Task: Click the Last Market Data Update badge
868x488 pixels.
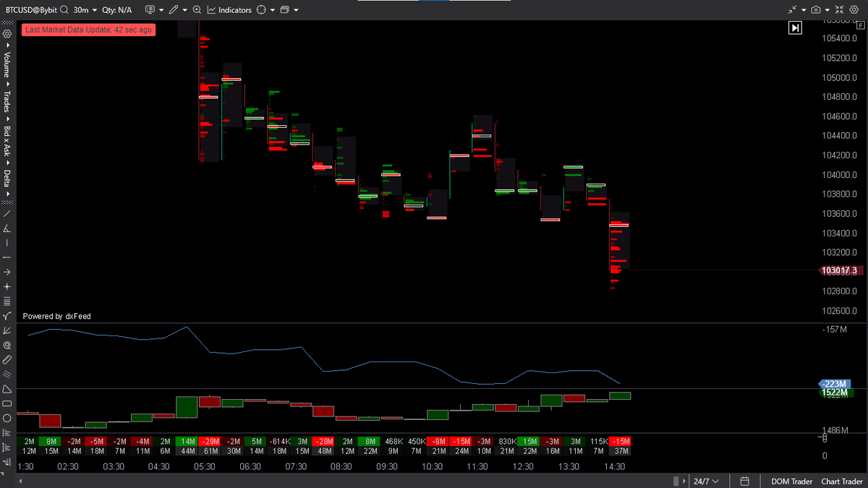Action: [88, 30]
